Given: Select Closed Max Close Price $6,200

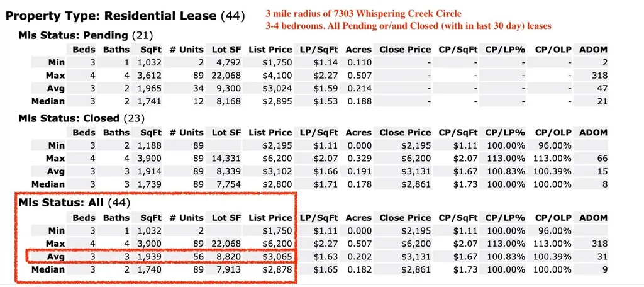Looking at the screenshot, I should 417,159.
